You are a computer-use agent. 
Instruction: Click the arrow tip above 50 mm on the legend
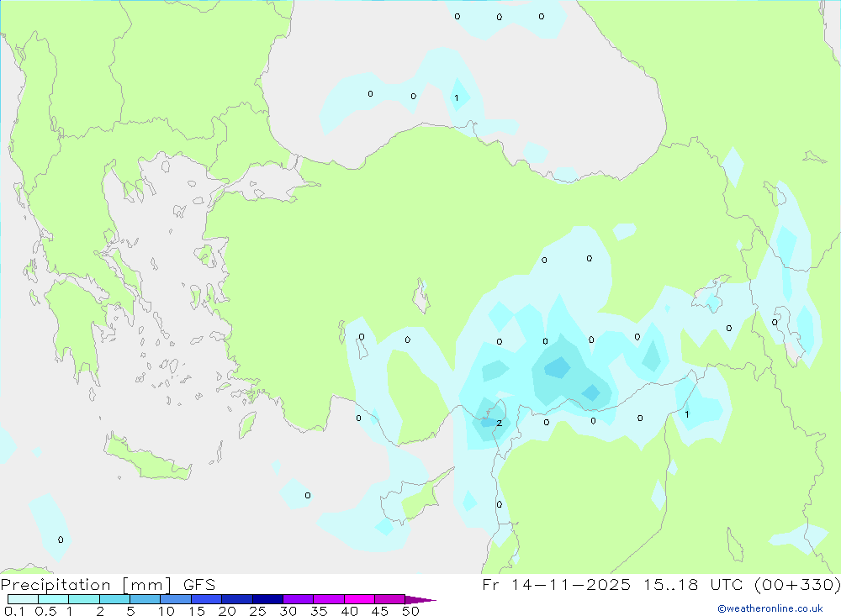pyautogui.click(x=420, y=599)
